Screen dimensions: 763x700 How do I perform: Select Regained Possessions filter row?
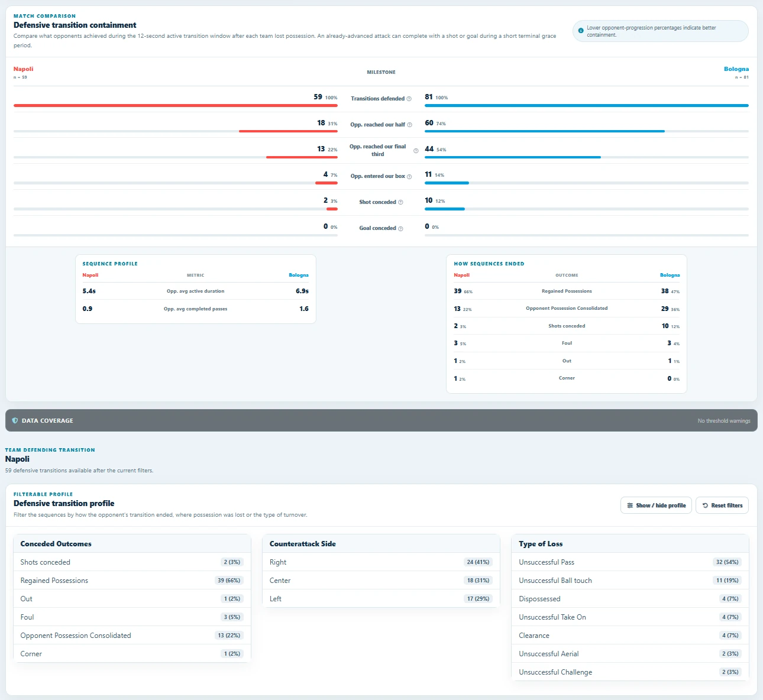pos(132,581)
